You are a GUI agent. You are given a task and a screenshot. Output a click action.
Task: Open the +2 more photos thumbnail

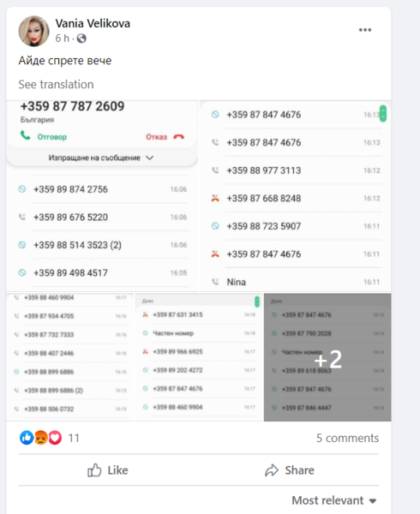(x=327, y=357)
